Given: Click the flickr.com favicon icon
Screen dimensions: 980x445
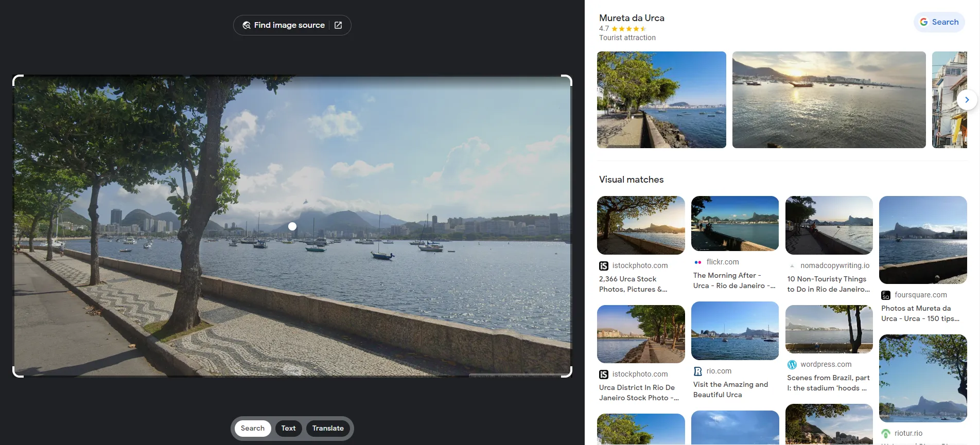Looking at the screenshot, I should (x=698, y=262).
